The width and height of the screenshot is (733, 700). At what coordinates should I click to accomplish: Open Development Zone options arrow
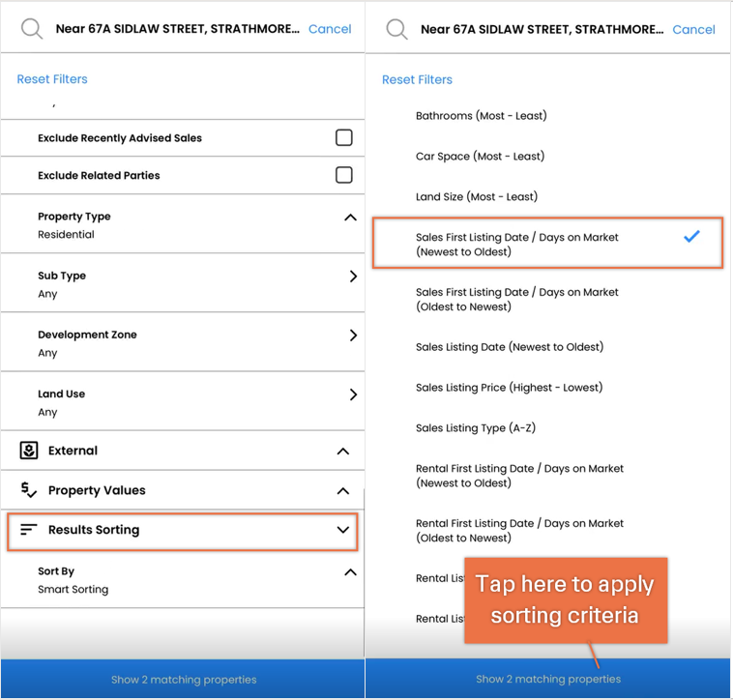pos(353,335)
